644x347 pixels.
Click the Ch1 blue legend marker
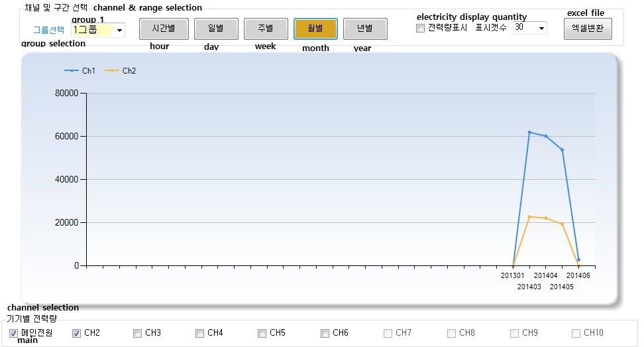[72, 70]
